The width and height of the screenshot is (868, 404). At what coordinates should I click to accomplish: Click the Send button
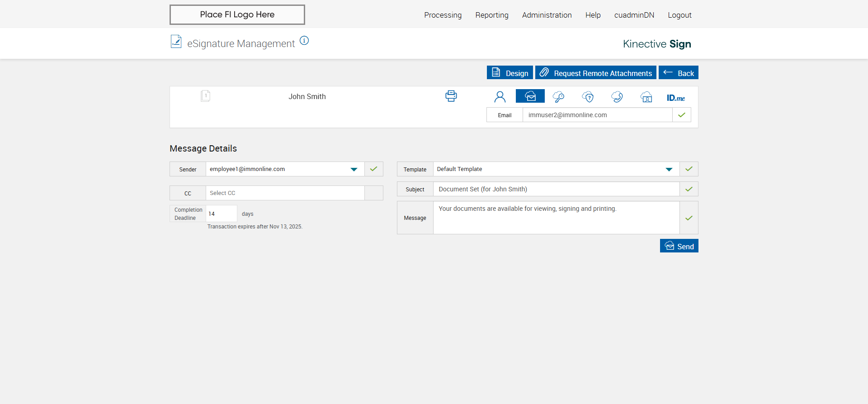[679, 246]
